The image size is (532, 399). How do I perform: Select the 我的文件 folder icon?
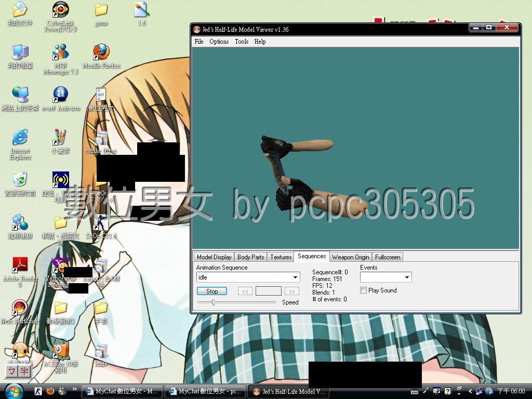(20, 14)
